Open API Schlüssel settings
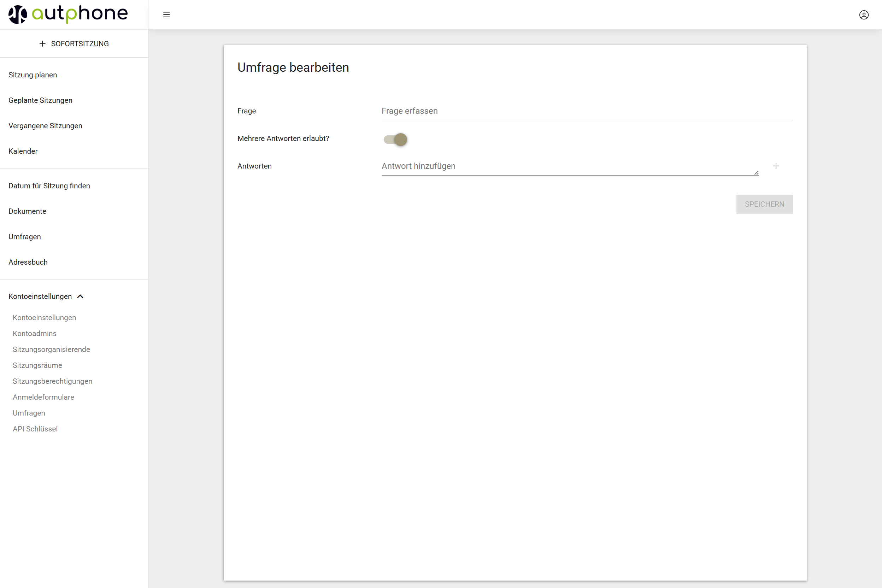This screenshot has height=588, width=882. pyautogui.click(x=35, y=429)
